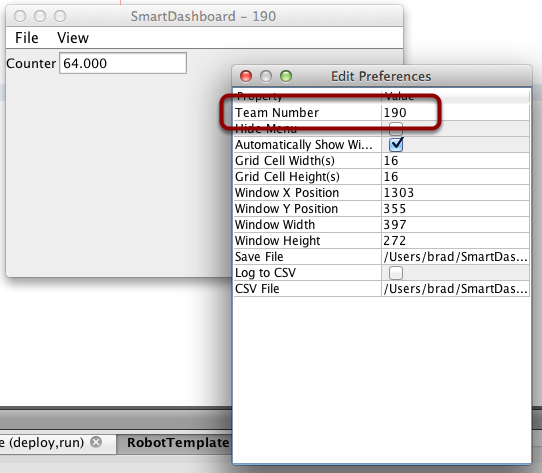Click the CSV File path value
Screen dimensions: 542x473
[x=456, y=289]
